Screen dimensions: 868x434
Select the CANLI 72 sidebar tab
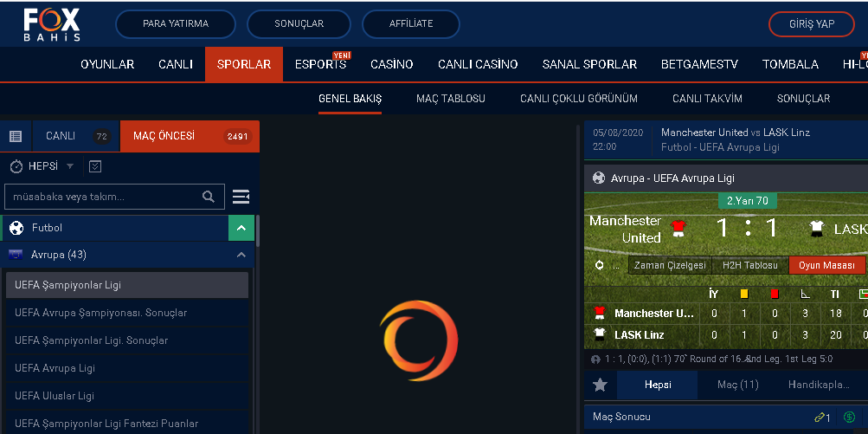point(76,136)
